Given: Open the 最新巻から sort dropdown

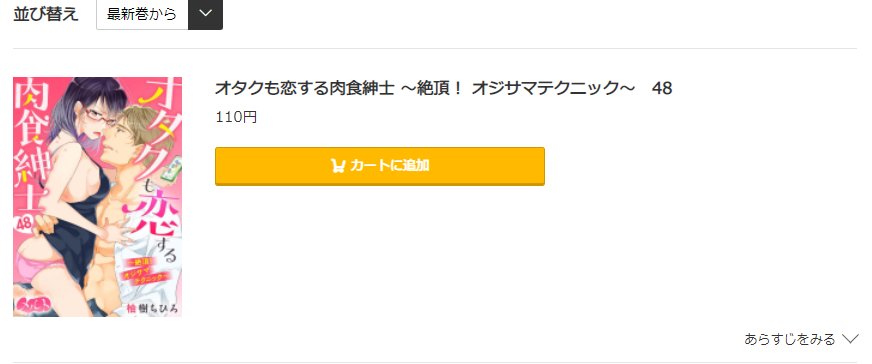Looking at the screenshot, I should (160, 14).
